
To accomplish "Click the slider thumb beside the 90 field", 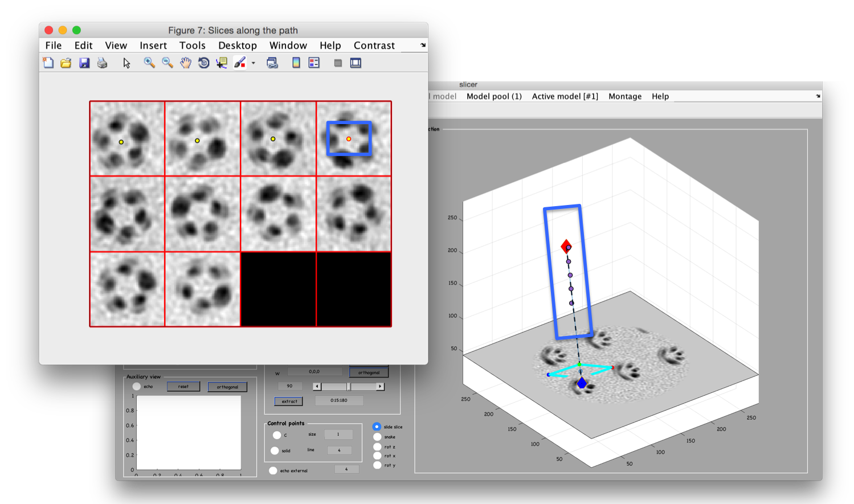I will click(349, 387).
